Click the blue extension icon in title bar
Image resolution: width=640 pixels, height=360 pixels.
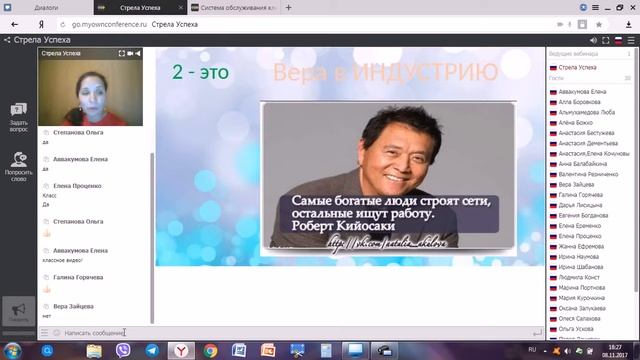[583, 7]
